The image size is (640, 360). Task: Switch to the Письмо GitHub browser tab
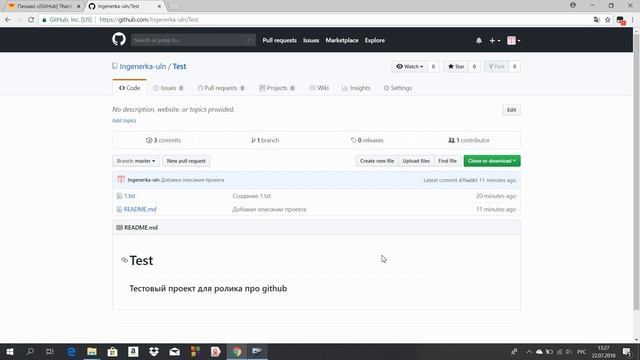pyautogui.click(x=44, y=6)
